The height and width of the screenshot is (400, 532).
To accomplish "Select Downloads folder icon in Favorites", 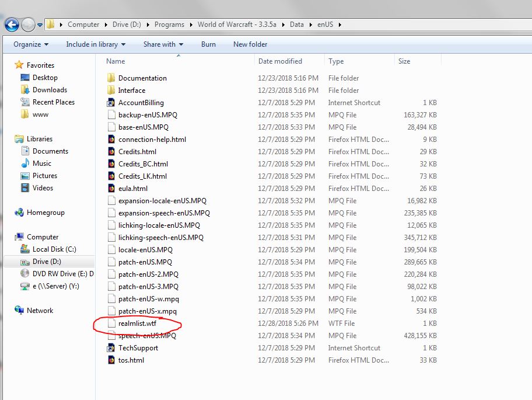I will [x=25, y=90].
